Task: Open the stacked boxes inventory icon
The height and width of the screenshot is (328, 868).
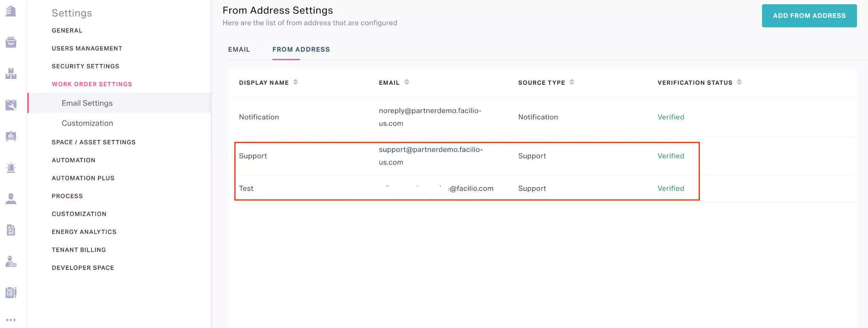Action: pyautogui.click(x=11, y=73)
